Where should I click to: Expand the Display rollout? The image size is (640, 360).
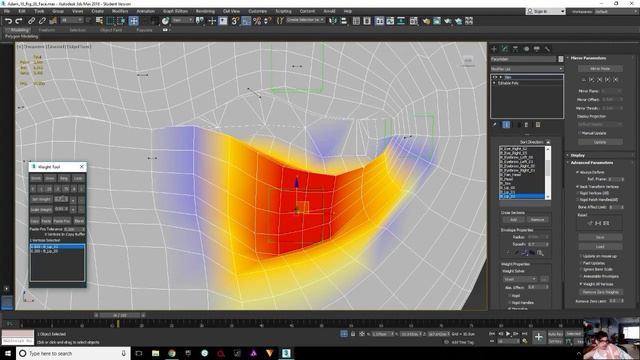(x=577, y=156)
